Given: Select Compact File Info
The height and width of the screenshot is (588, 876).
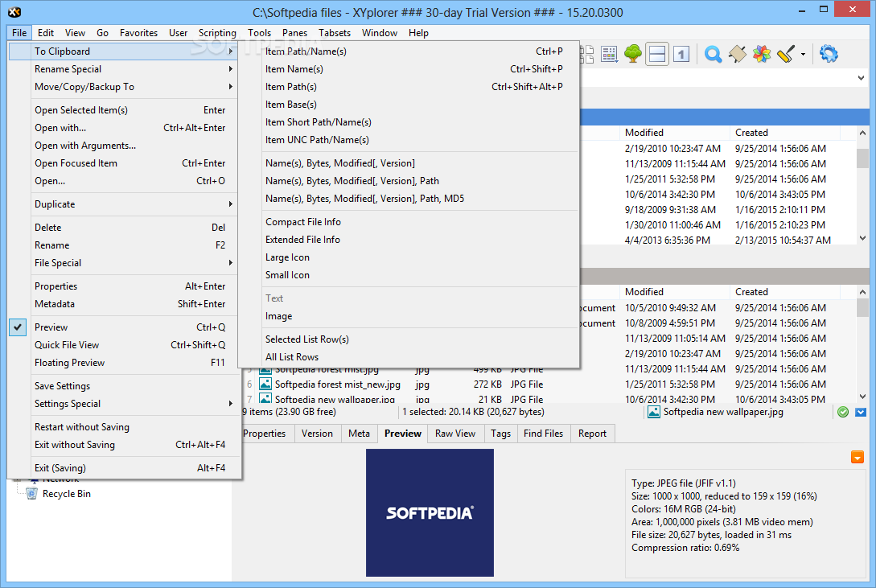Looking at the screenshot, I should click(x=409, y=222).
